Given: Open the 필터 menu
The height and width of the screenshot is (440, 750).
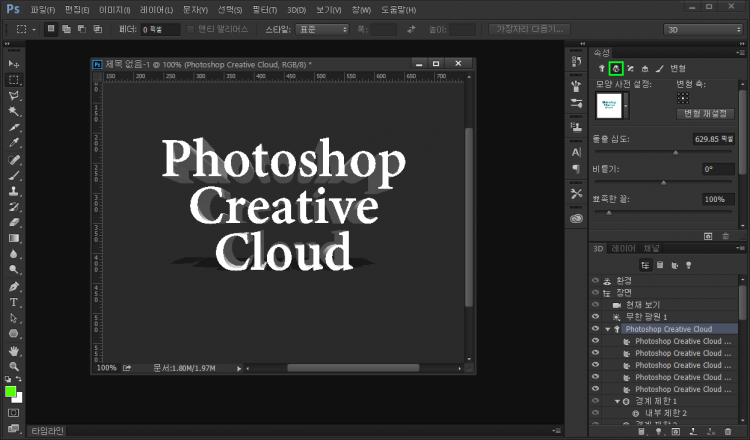Looking at the screenshot, I should (264, 9).
